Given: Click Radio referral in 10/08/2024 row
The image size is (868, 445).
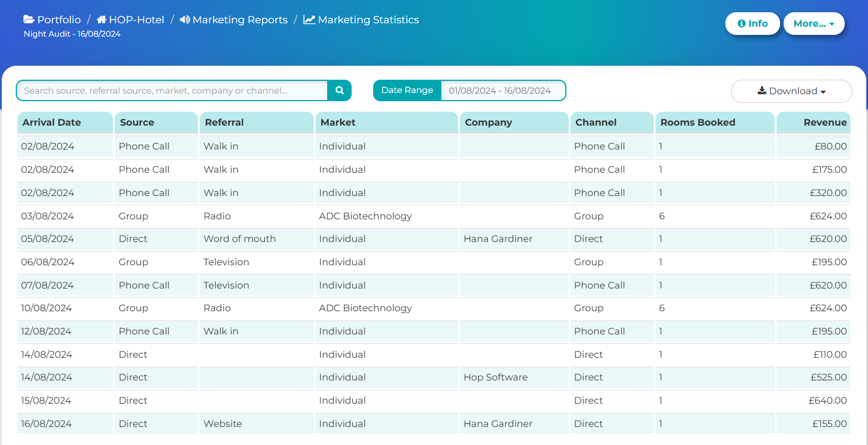Looking at the screenshot, I should click(257, 308).
